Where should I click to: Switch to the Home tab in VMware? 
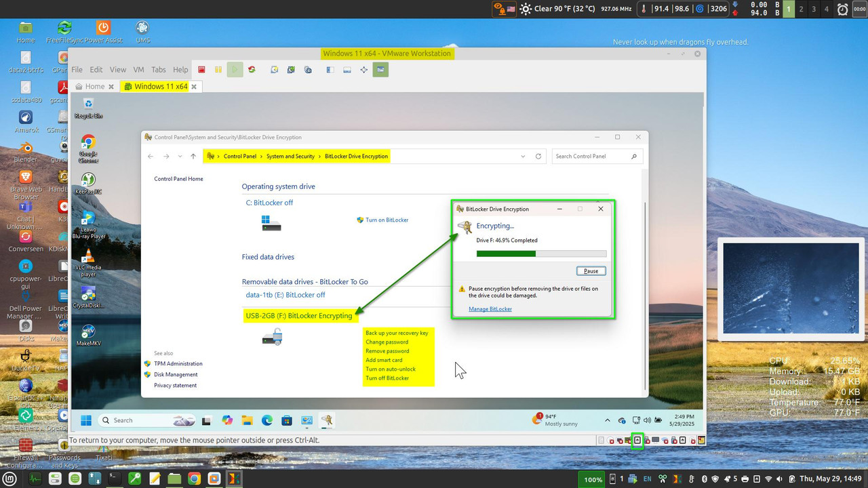coord(94,86)
